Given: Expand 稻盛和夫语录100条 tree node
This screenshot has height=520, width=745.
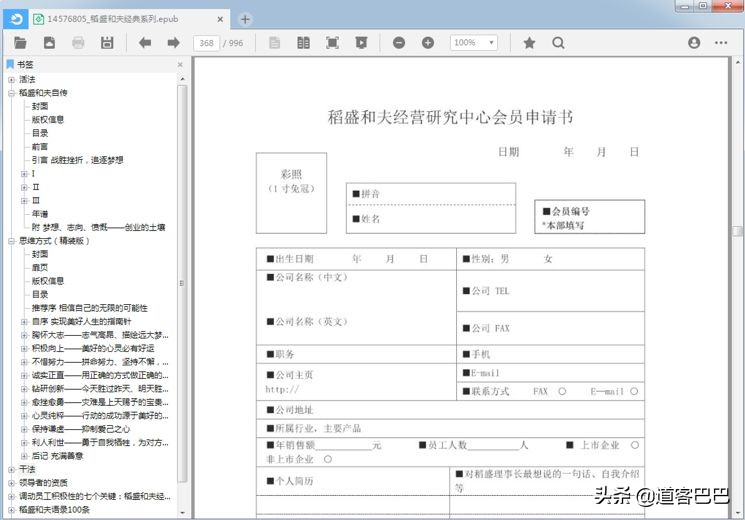Looking at the screenshot, I should coord(11,510).
